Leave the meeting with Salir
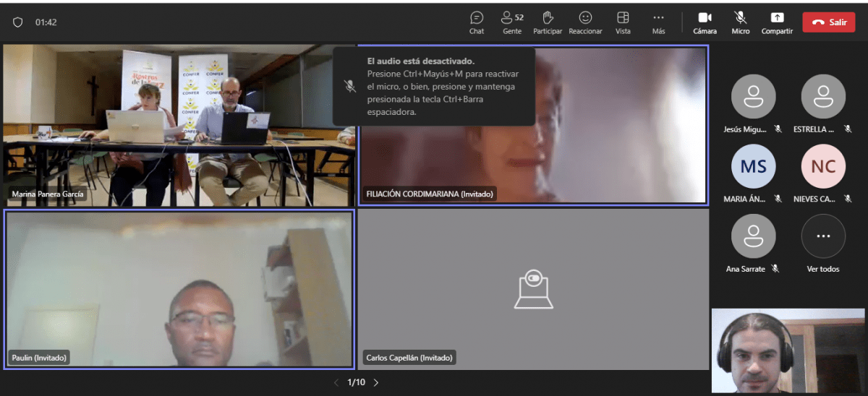The image size is (868, 396). (828, 22)
